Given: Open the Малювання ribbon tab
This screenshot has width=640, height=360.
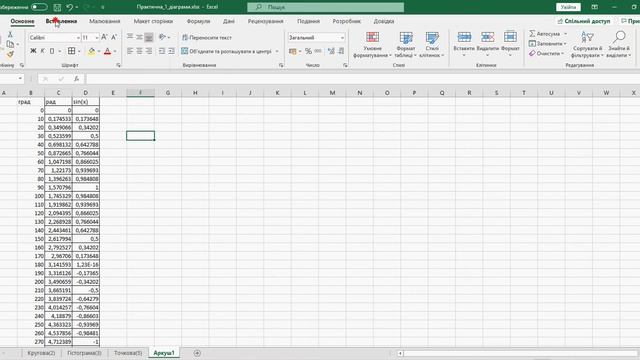Looking at the screenshot, I should (104, 21).
